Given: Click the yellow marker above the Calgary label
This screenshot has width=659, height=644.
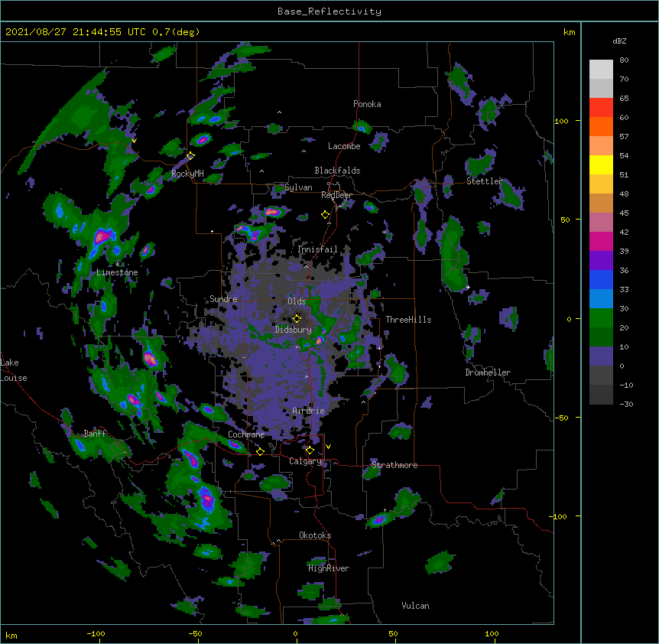Looking at the screenshot, I should click(x=310, y=450).
